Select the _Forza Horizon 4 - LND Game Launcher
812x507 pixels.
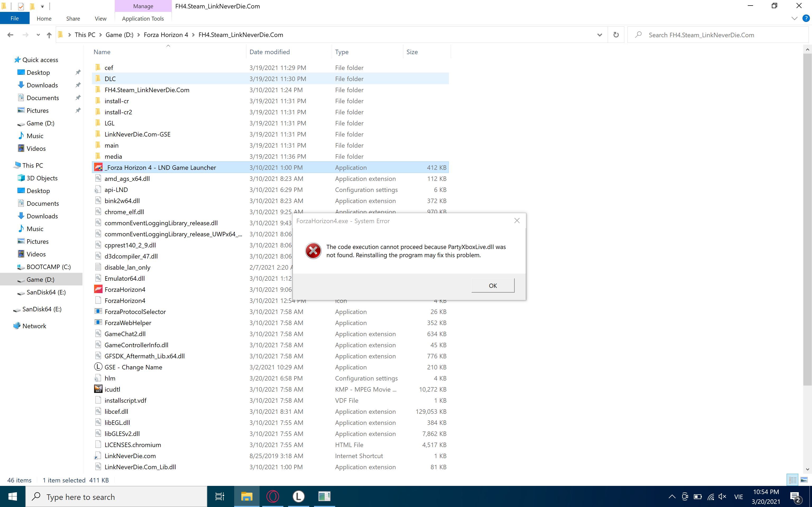[x=160, y=167]
